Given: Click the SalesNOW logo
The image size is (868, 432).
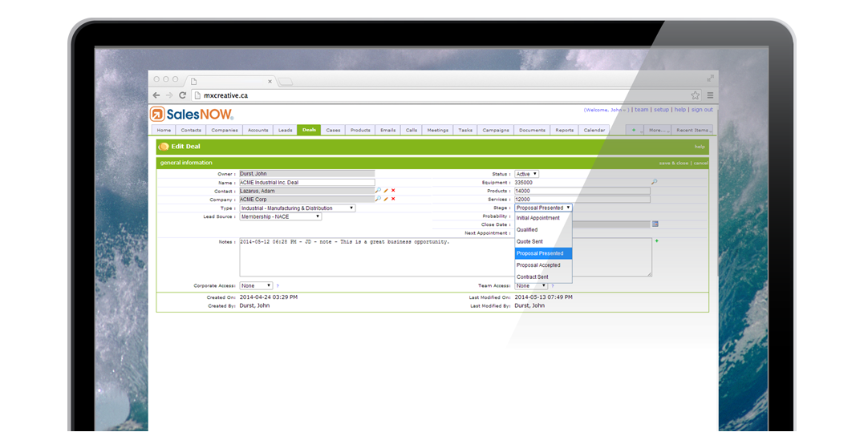Looking at the screenshot, I should 192,114.
